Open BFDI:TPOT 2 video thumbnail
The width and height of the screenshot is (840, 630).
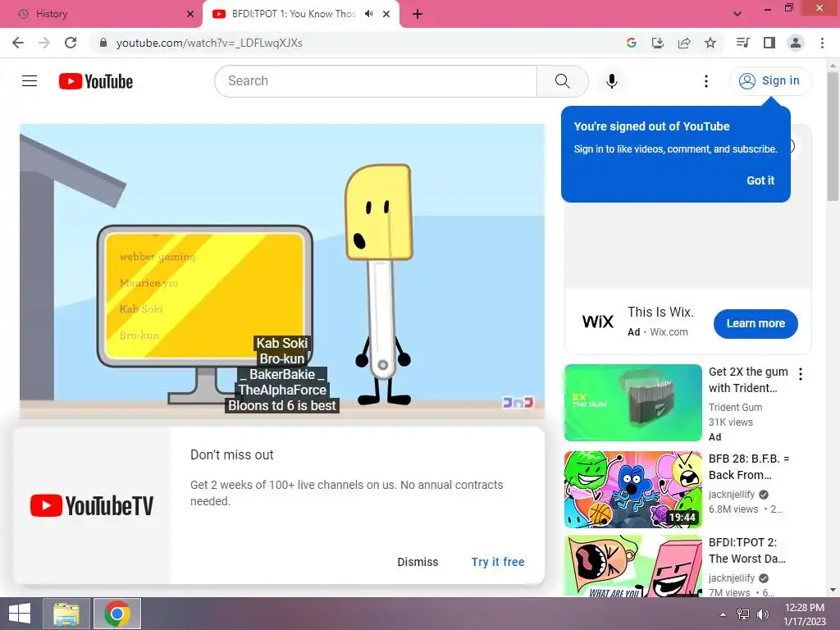click(x=632, y=566)
